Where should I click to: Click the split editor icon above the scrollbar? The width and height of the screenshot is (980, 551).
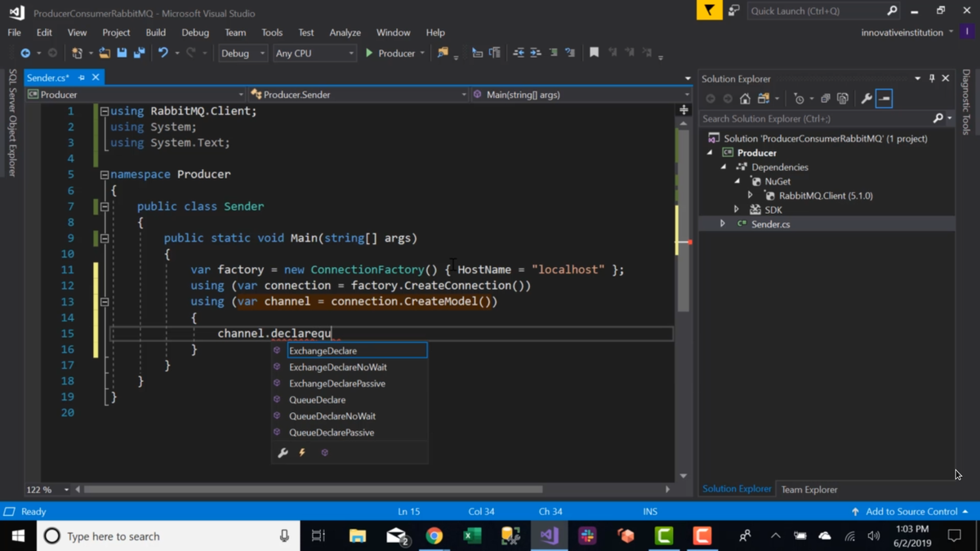click(684, 109)
